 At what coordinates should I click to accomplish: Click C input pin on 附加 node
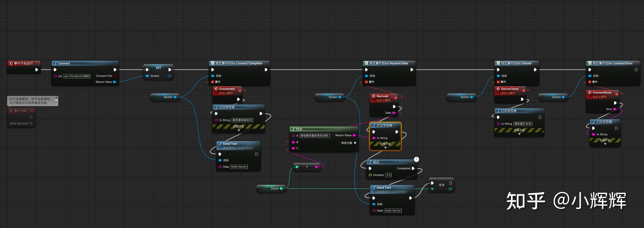click(293, 148)
